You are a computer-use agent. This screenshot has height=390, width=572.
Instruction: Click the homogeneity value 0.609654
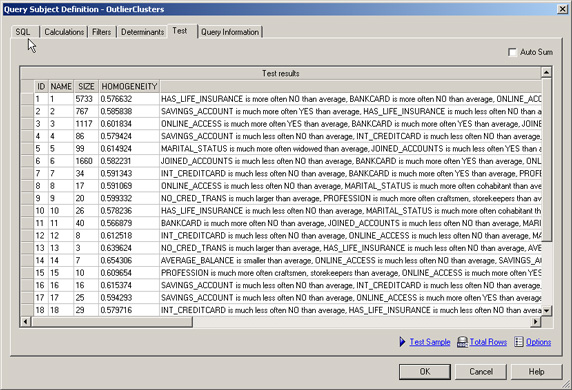tap(129, 273)
